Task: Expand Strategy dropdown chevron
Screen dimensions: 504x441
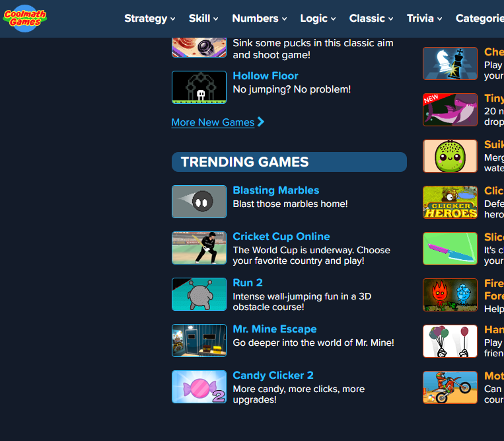Action: pos(173,19)
